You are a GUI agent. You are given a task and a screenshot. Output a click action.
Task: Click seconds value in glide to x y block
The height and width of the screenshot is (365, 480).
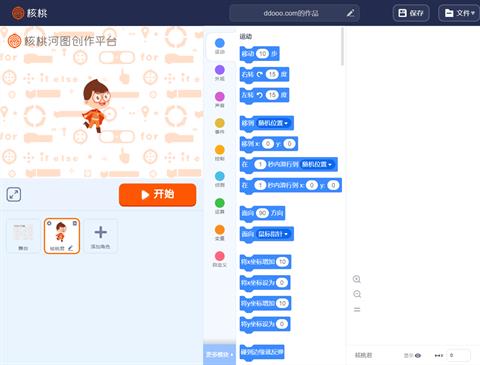click(260, 185)
